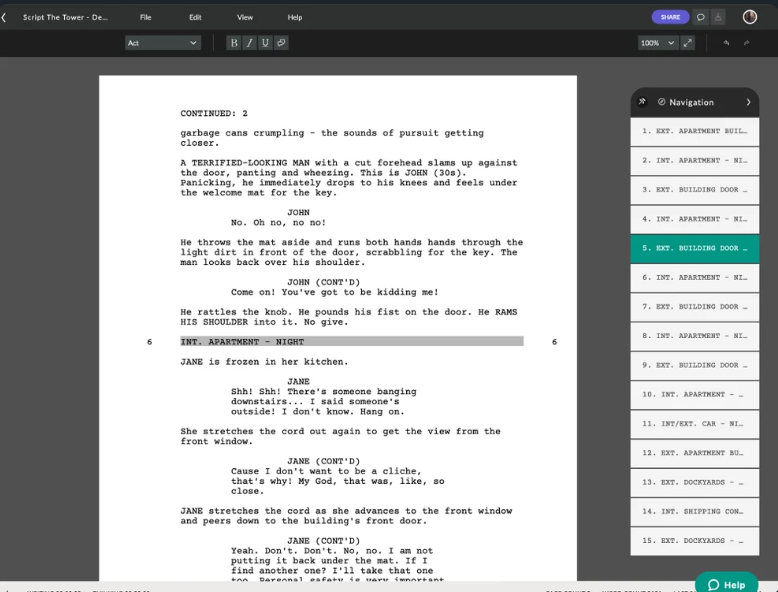The height and width of the screenshot is (592, 778).
Task: Go to scene 4 INT. APARTMENT
Action: pos(695,219)
